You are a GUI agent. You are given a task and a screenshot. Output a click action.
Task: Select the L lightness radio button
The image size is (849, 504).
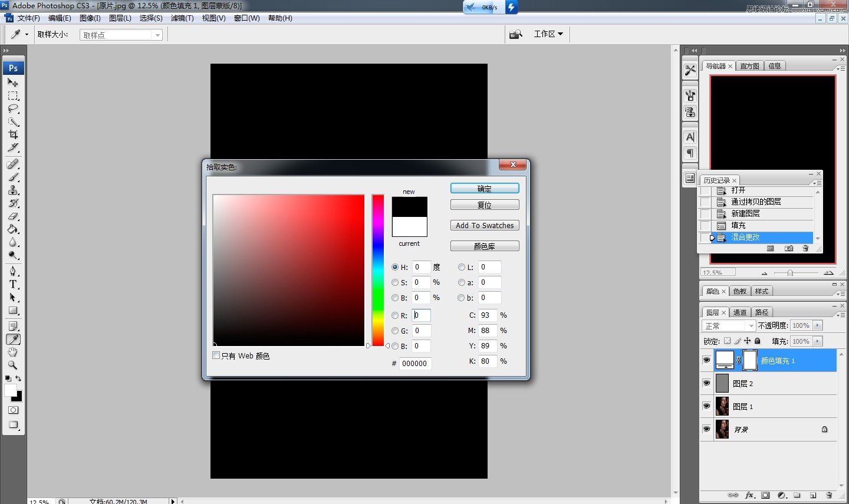click(462, 267)
